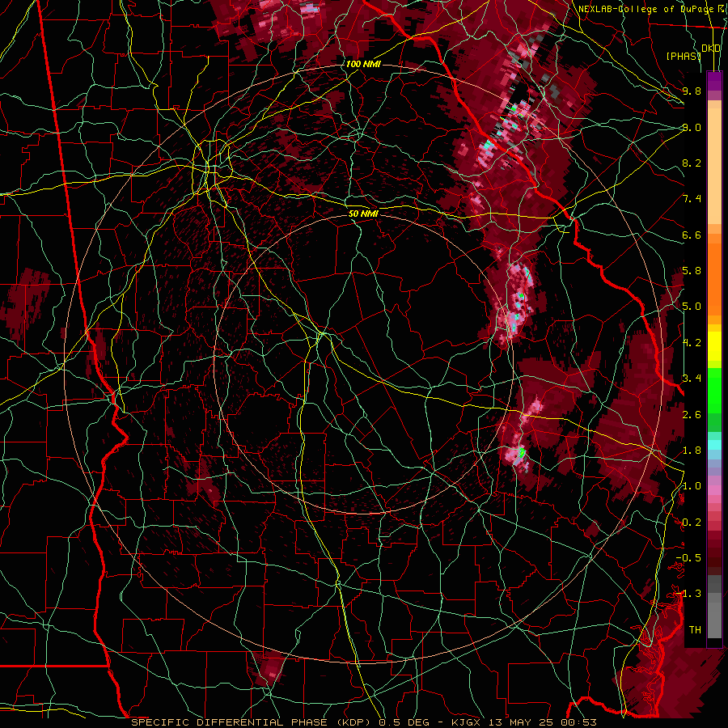The height and width of the screenshot is (728, 728).
Task: Select the 5.0 value on the color scale
Action: (x=692, y=307)
